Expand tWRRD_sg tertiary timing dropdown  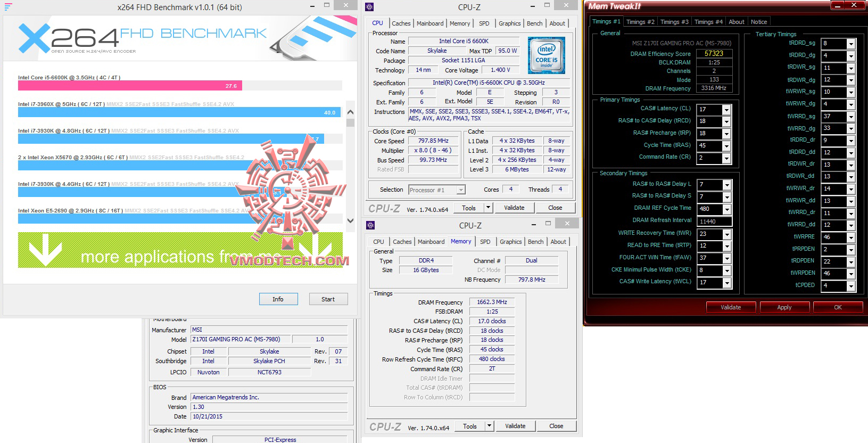click(851, 117)
